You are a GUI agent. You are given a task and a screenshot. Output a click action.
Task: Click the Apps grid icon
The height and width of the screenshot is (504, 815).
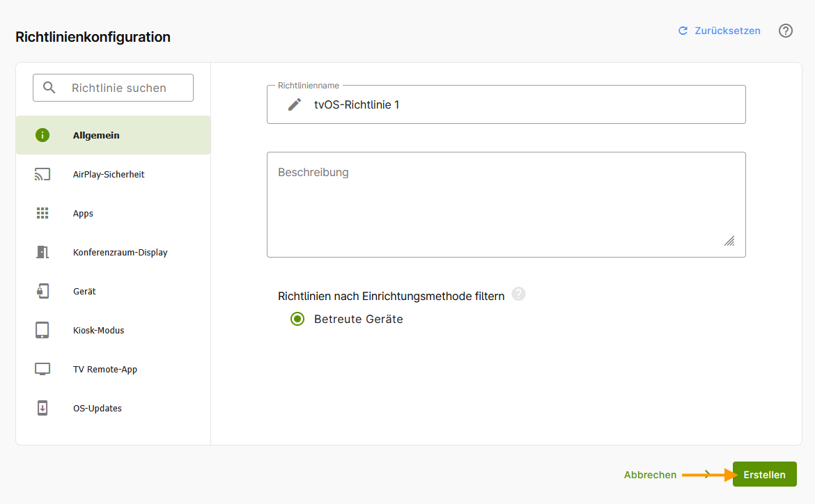[42, 213]
